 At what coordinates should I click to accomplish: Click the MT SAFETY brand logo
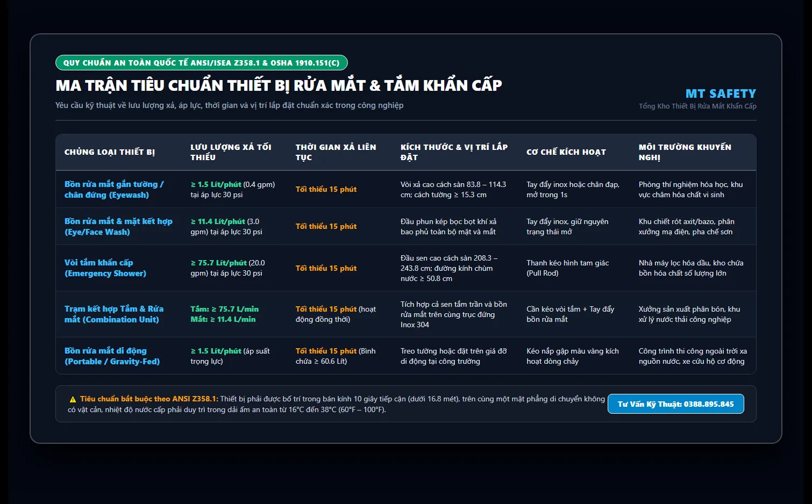721,93
